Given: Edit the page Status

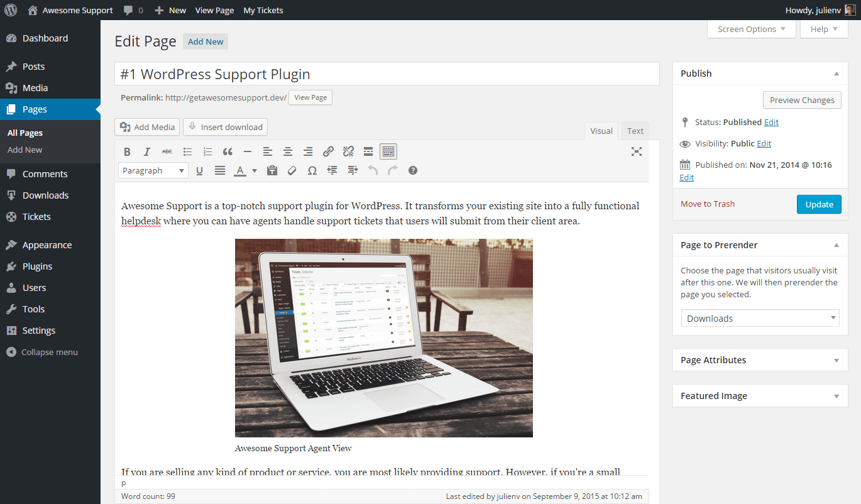Looking at the screenshot, I should (x=771, y=122).
